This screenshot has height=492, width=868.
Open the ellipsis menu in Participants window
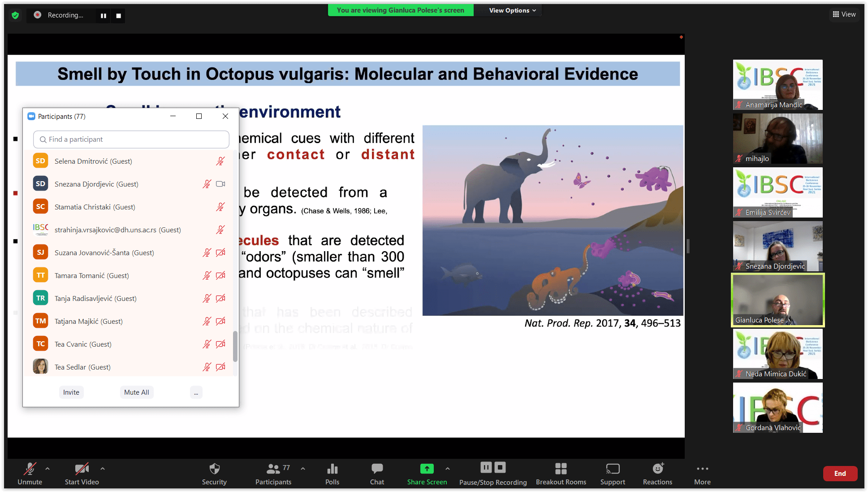click(x=196, y=392)
